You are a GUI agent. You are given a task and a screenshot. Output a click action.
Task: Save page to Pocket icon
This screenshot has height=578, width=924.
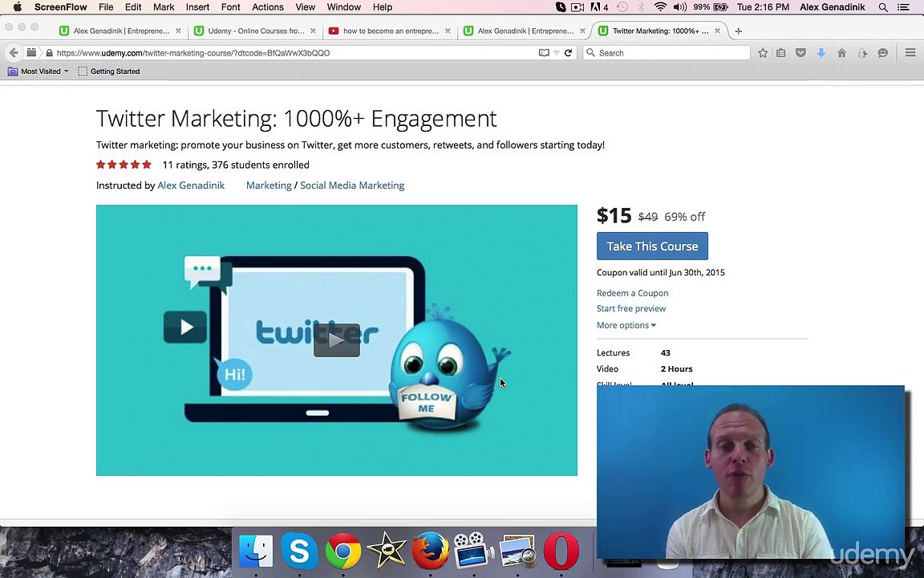(800, 52)
